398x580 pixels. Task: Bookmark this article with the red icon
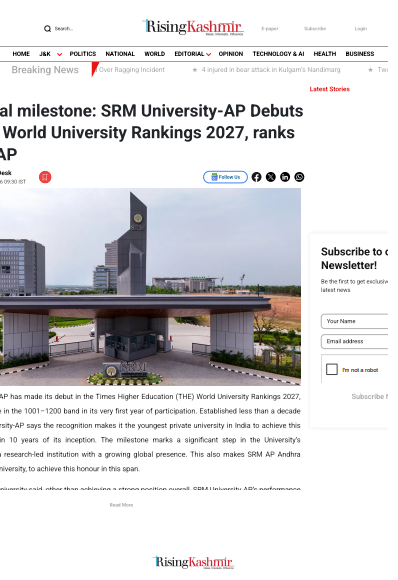pos(45,177)
